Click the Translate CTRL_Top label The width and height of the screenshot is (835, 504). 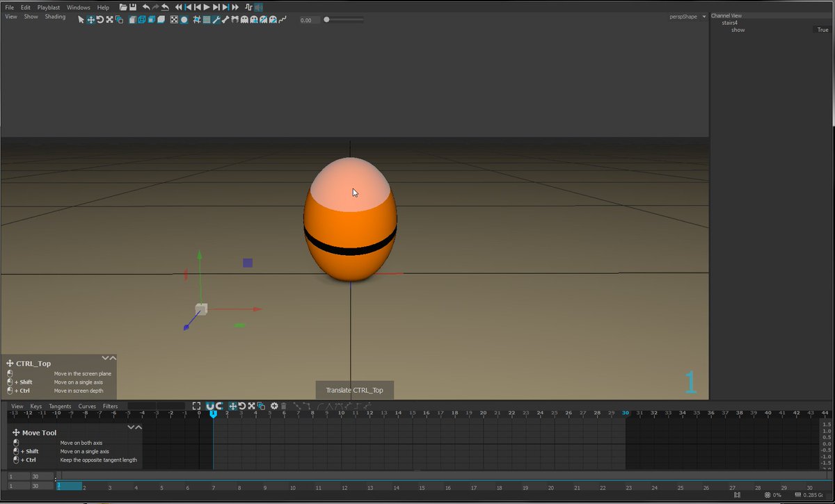coord(354,390)
